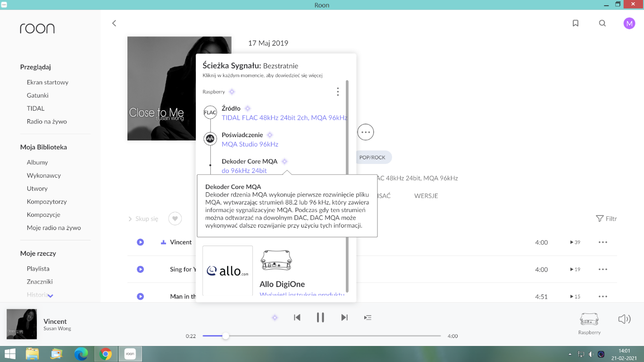The width and height of the screenshot is (644, 362).
Task: Click Susan Wong artist in playback bar
Action: tap(57, 329)
